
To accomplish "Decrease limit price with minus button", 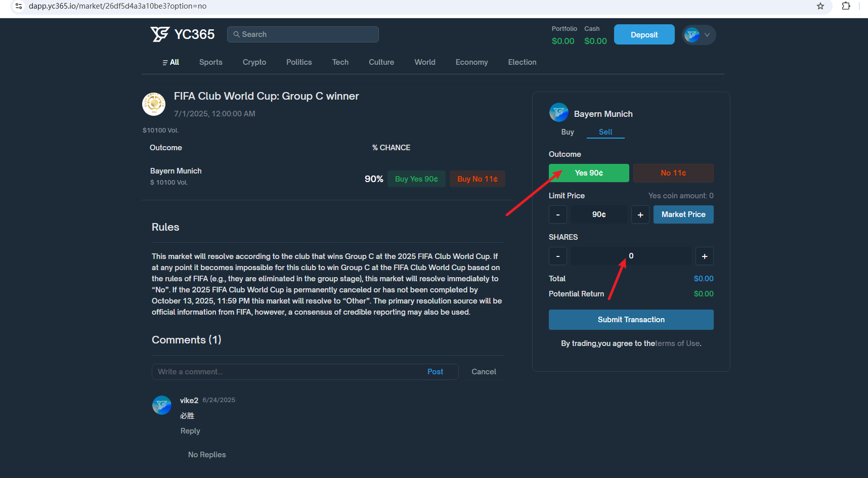I will (x=558, y=214).
